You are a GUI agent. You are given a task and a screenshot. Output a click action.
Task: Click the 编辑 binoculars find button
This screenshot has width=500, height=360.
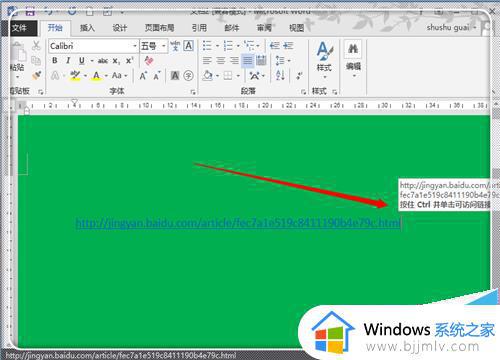(353, 59)
